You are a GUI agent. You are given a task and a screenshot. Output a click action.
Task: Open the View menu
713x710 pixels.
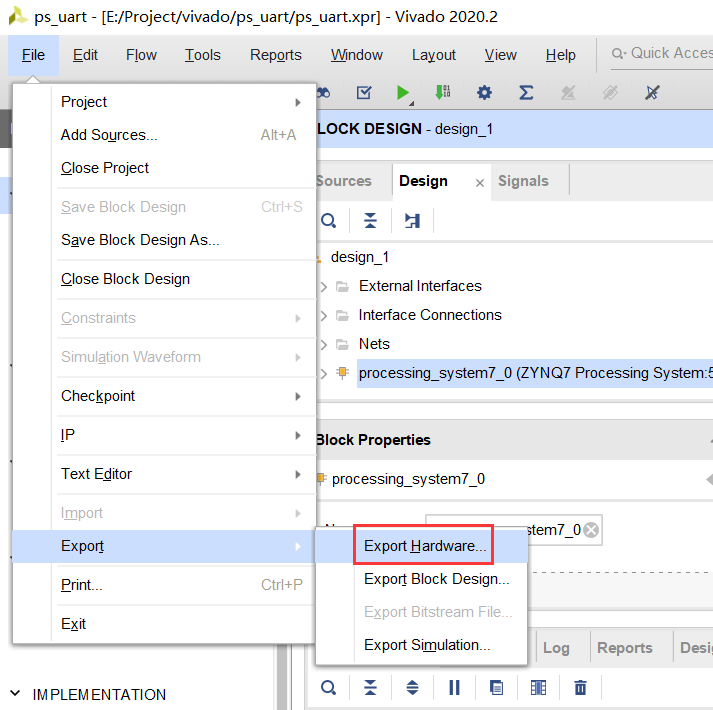click(x=500, y=55)
